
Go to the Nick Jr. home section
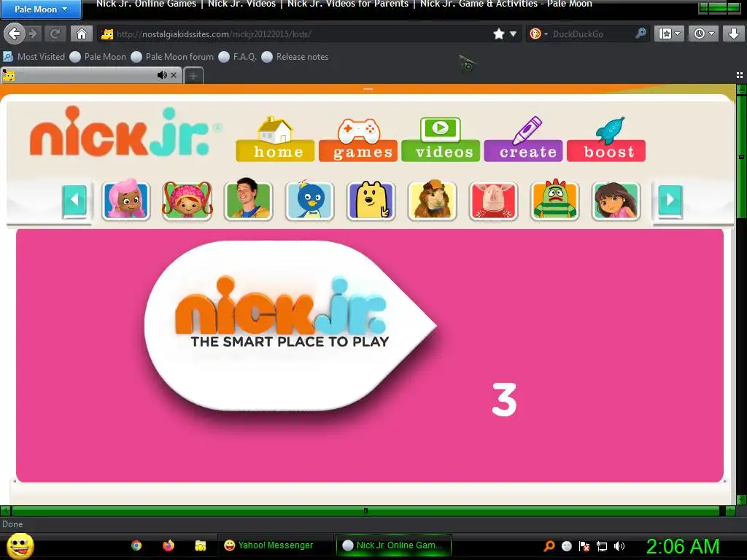[x=275, y=139]
